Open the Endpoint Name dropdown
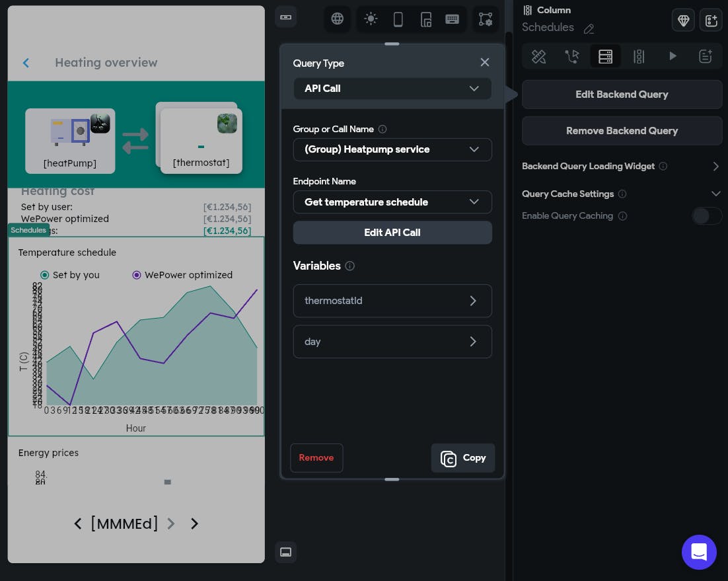728x581 pixels. click(x=392, y=202)
